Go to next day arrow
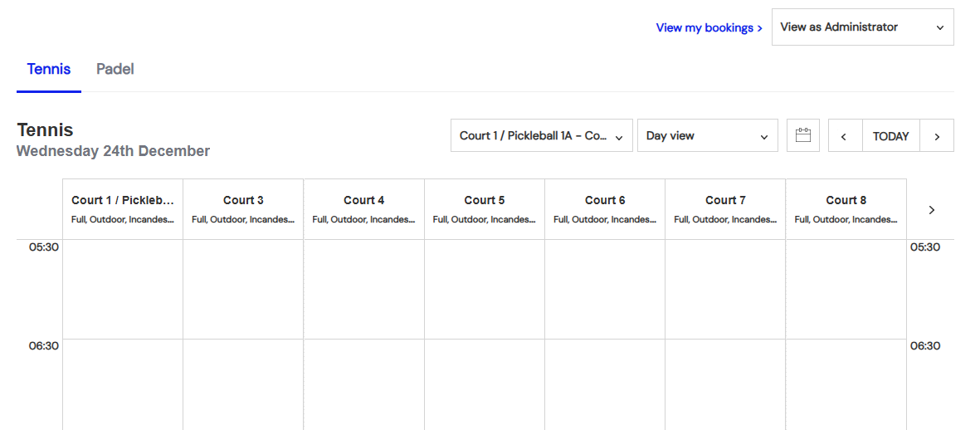The height and width of the screenshot is (430, 980). pyautogui.click(x=937, y=136)
